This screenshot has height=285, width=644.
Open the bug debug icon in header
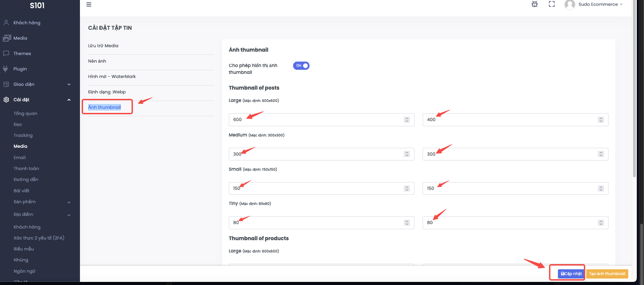coord(535,4)
